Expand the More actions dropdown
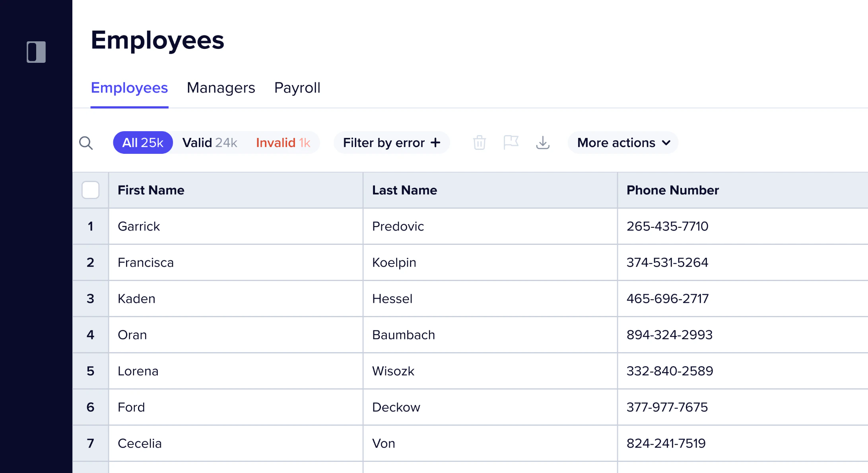 (623, 143)
